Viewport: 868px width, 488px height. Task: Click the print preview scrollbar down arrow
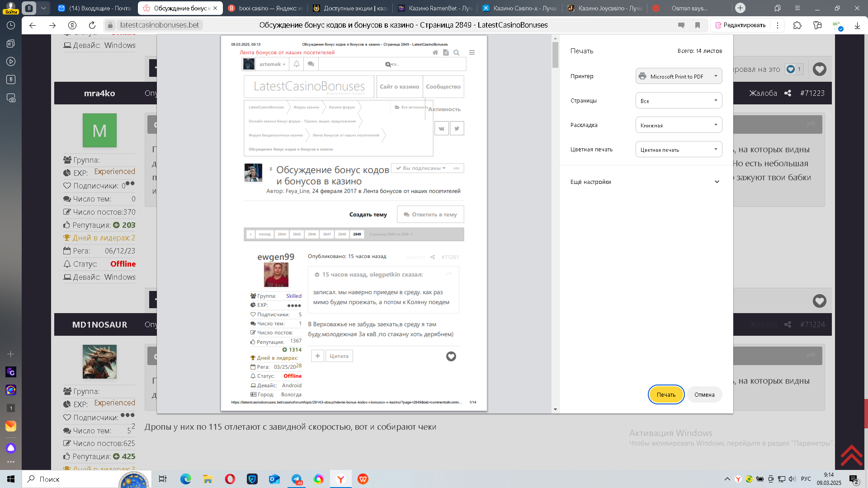pyautogui.click(x=555, y=409)
